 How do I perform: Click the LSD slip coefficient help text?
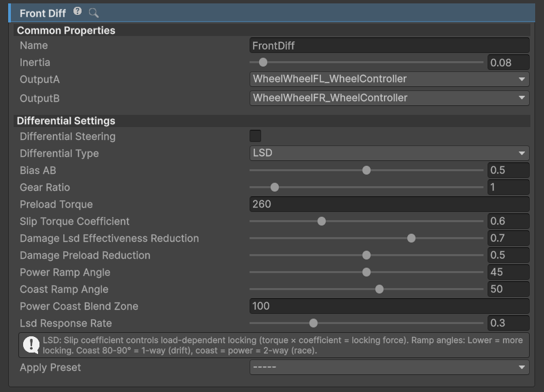click(x=283, y=345)
